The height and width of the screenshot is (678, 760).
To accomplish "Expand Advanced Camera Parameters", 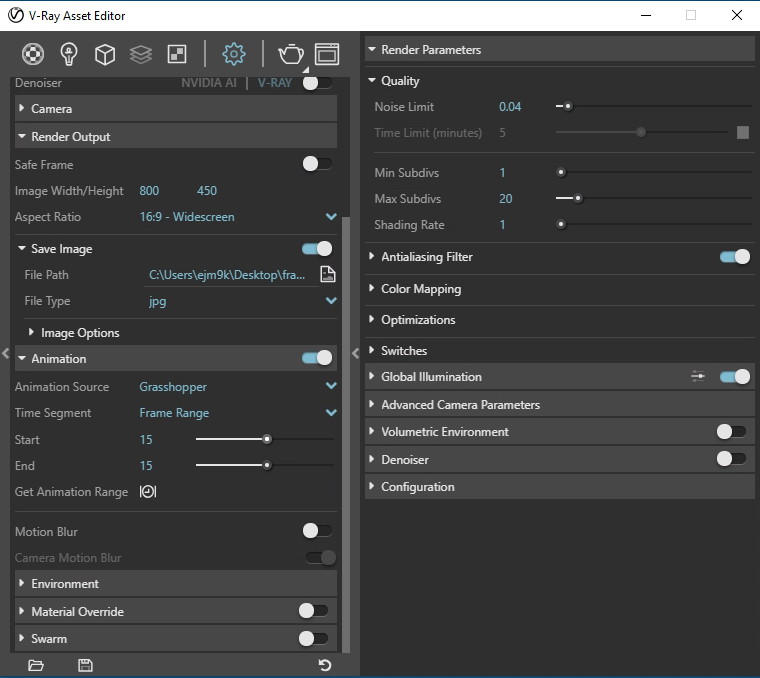I will [560, 405].
